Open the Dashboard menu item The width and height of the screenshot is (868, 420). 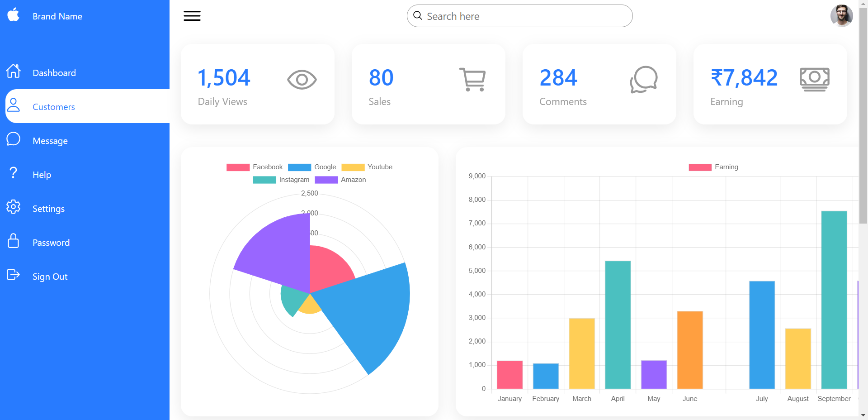click(54, 72)
